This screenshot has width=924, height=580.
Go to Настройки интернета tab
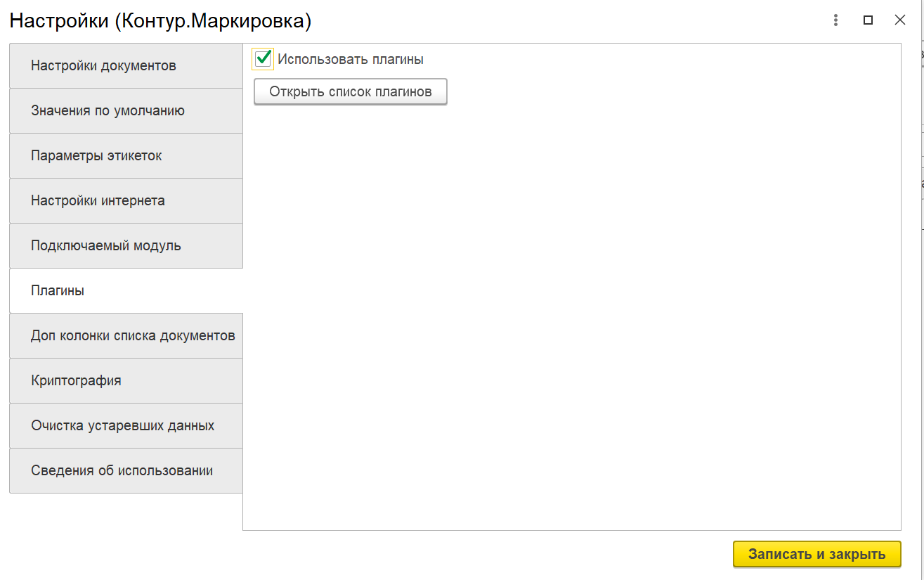(x=126, y=201)
